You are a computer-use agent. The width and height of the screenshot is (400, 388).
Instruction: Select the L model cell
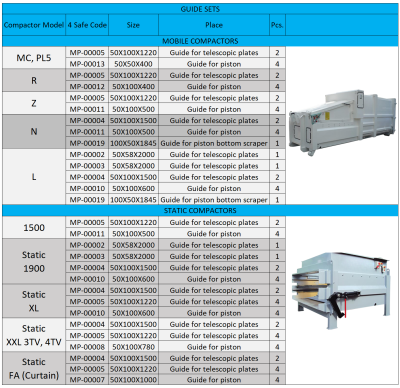pyautogui.click(x=34, y=177)
